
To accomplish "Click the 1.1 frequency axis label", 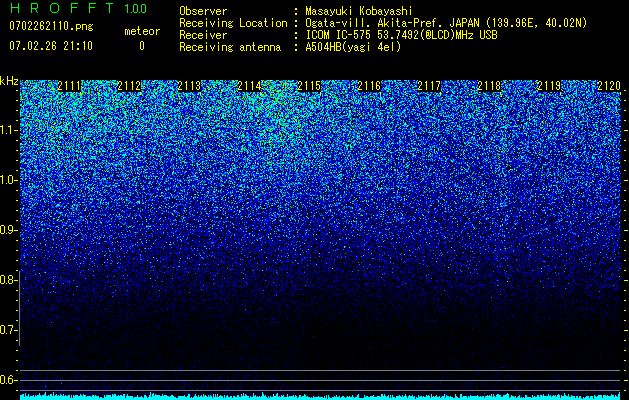I will pyautogui.click(x=8, y=130).
